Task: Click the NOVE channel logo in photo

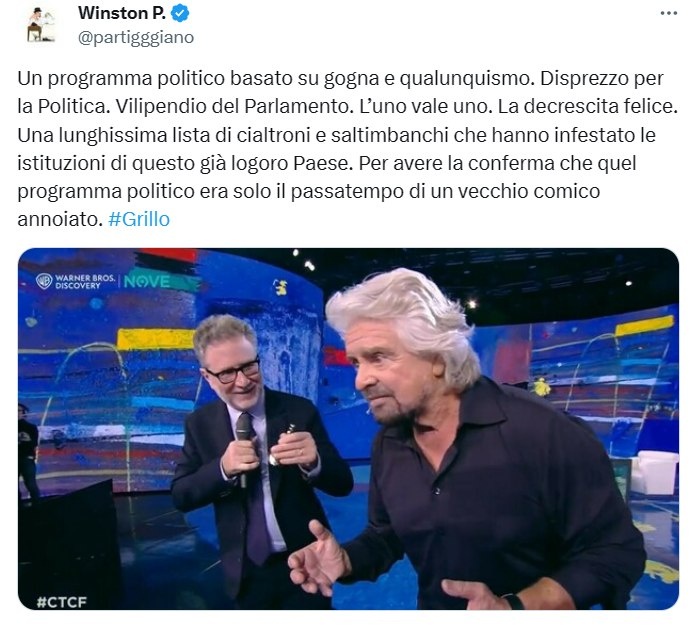Action: tap(147, 281)
